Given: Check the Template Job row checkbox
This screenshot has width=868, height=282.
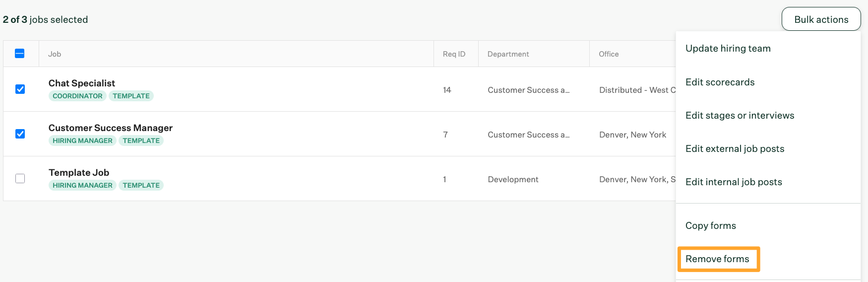Looking at the screenshot, I should (20, 179).
